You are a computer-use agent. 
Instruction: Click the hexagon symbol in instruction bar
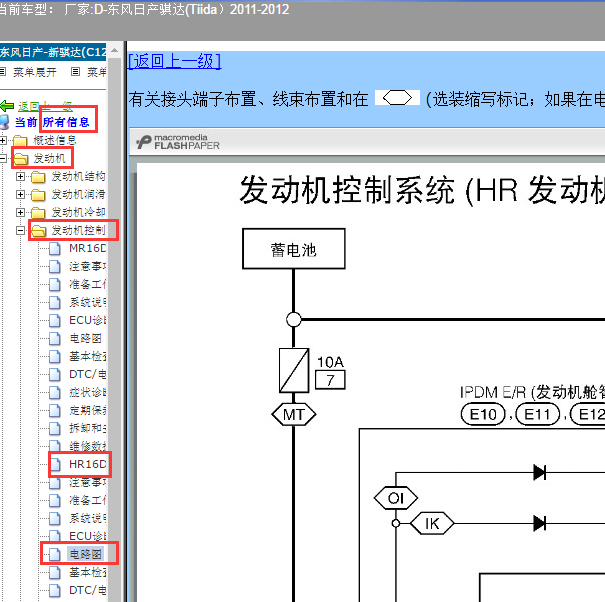(x=397, y=98)
